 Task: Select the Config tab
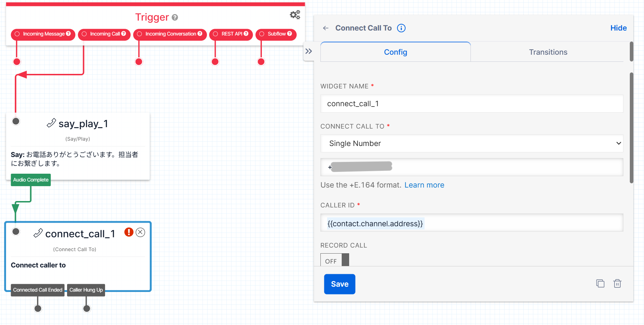395,52
